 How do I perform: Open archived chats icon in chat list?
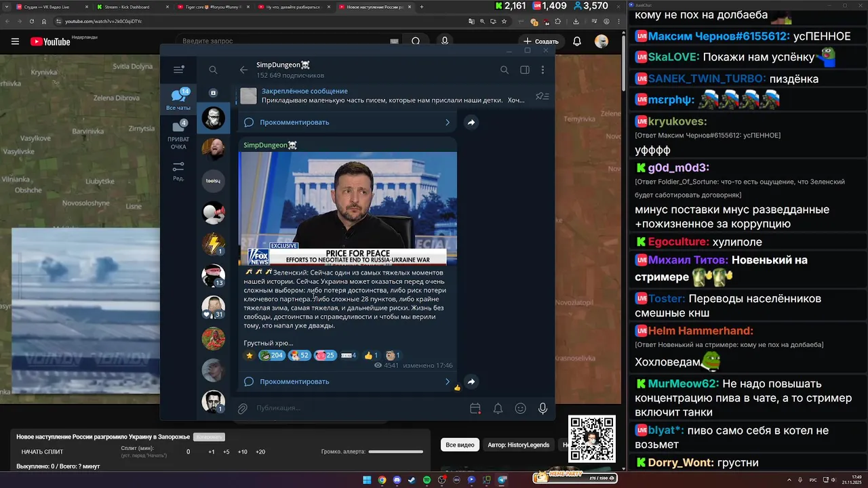point(213,93)
